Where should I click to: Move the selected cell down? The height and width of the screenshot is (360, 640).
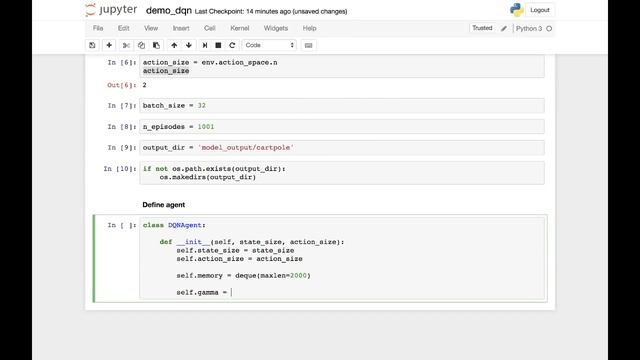point(189,45)
